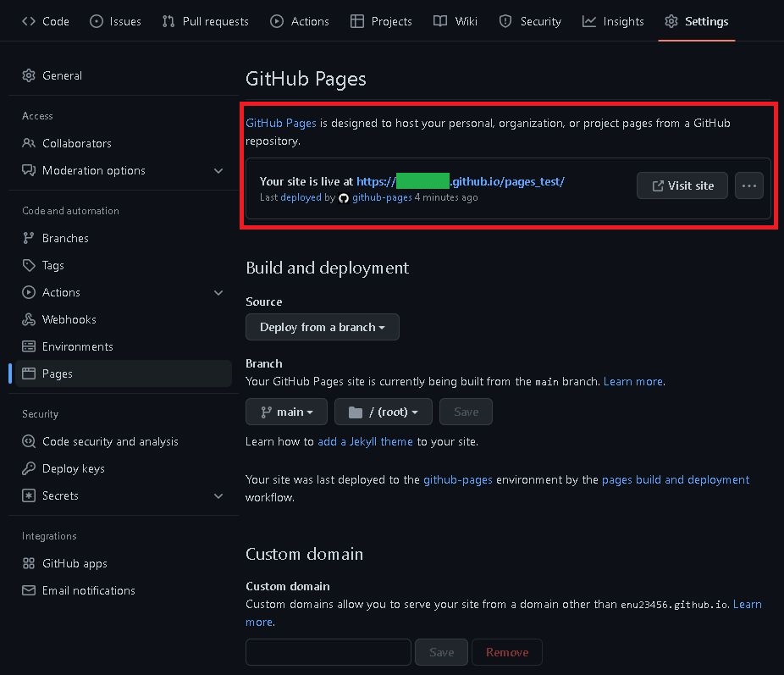
Task: Go to the Issues tab
Action: 115,21
